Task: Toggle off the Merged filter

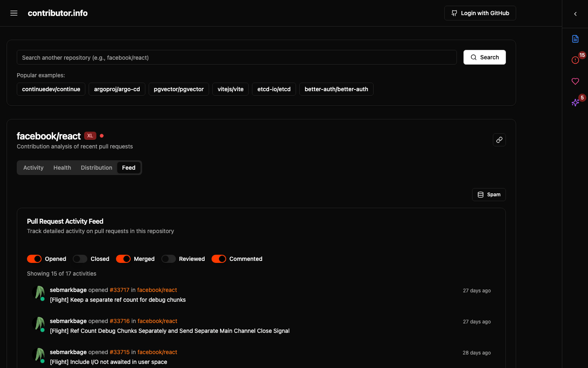Action: [x=123, y=259]
